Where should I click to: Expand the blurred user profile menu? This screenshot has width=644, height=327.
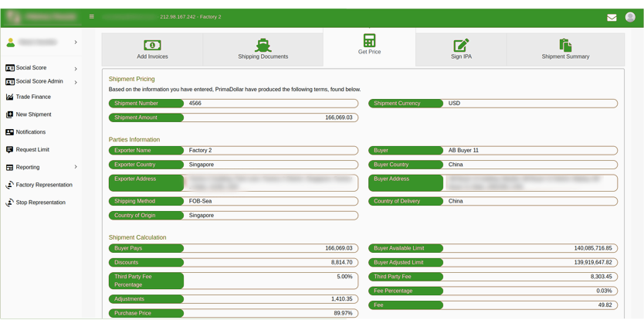tap(75, 43)
